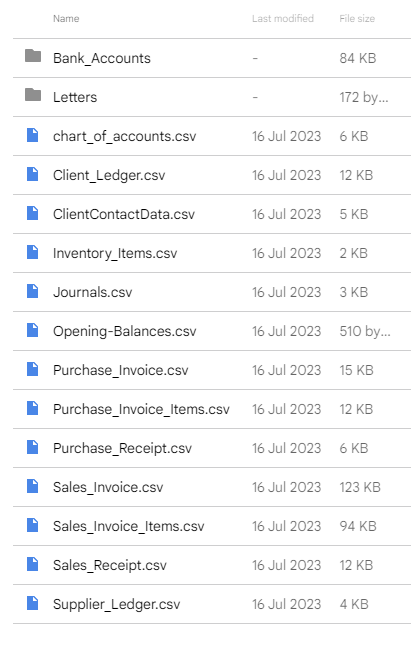Sort by the Name column header
418x651 pixels.
coord(66,19)
